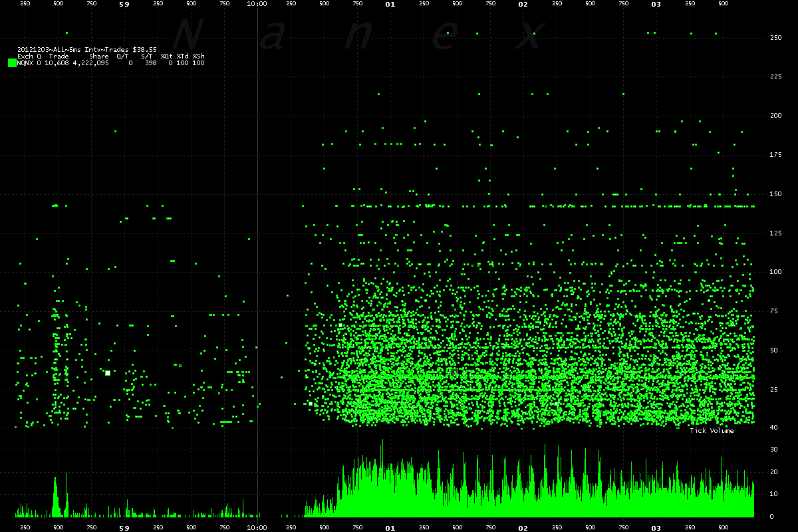Click the S/T value "398"
The image size is (798, 532).
[x=151, y=63]
